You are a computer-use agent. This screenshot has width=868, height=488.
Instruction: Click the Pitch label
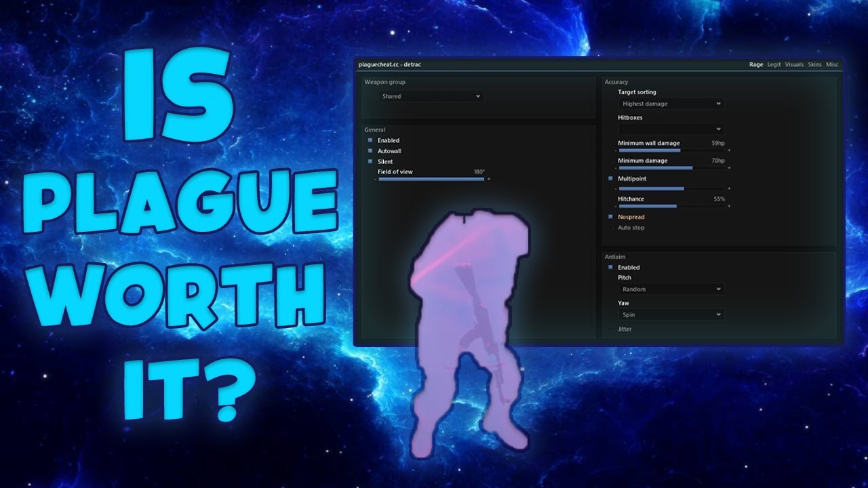click(x=624, y=278)
